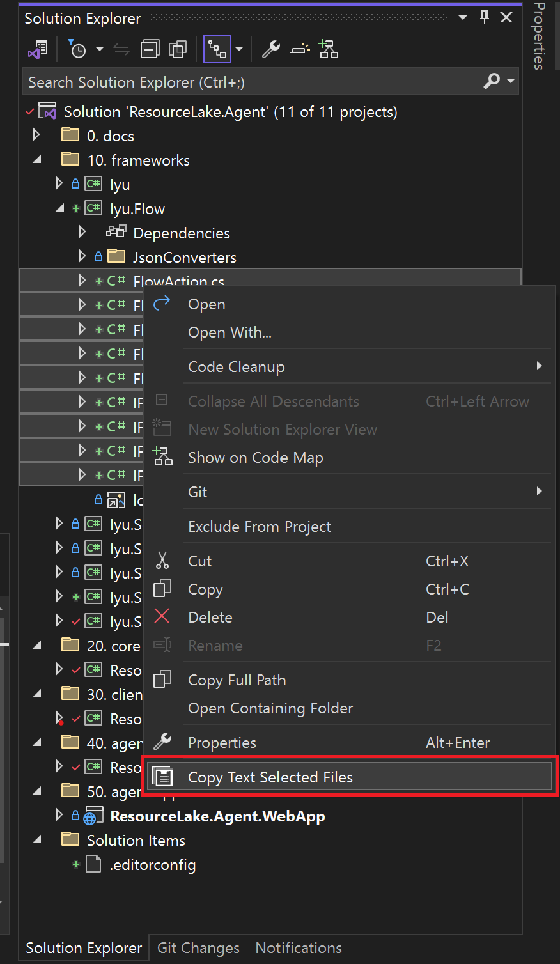Switch to the Notifications tab

(299, 948)
